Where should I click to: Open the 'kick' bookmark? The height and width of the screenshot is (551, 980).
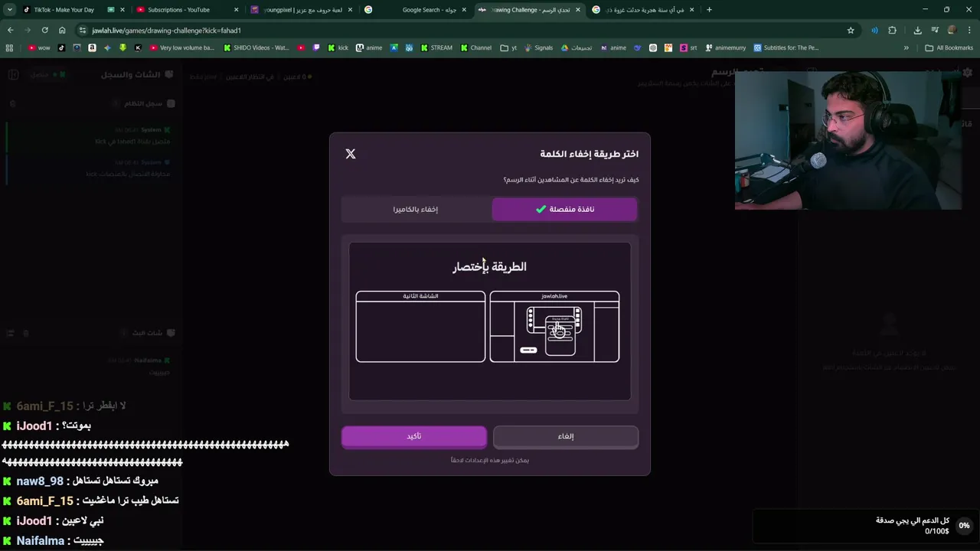(338, 47)
